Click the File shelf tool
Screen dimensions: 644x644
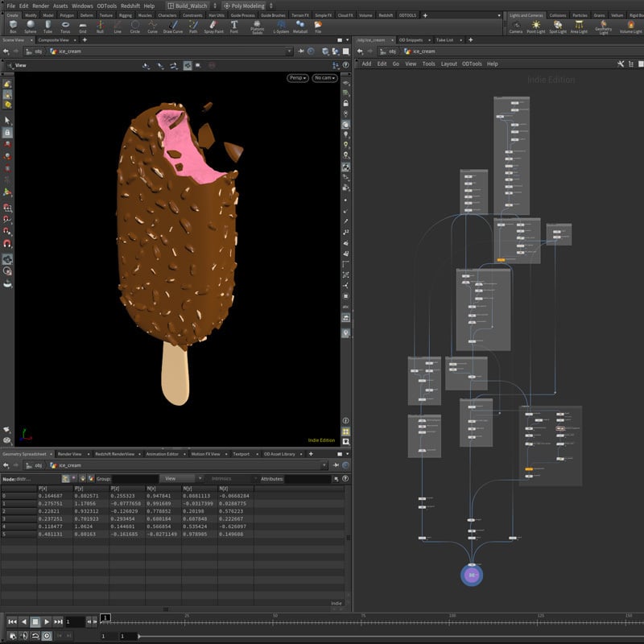click(x=318, y=27)
